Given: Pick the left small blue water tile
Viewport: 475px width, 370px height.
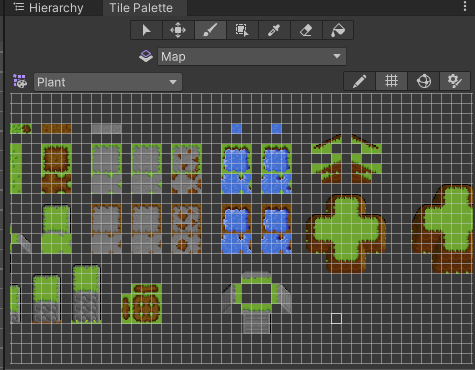Looking at the screenshot, I should (236, 129).
